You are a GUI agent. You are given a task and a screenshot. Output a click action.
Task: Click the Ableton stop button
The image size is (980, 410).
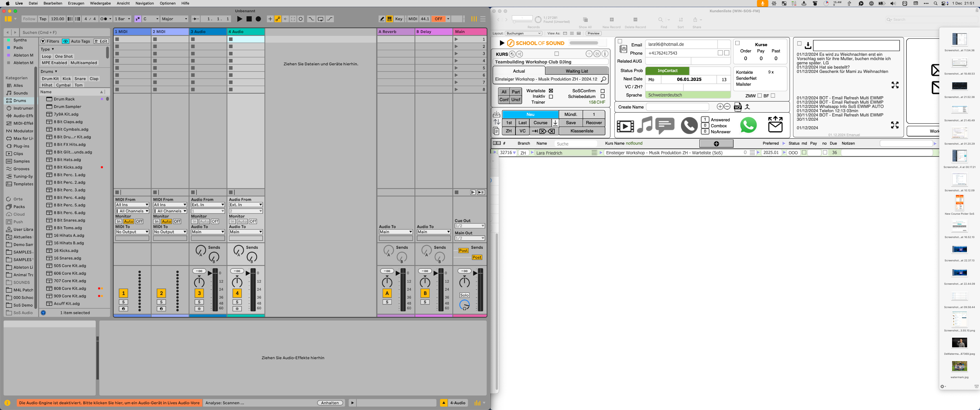tap(249, 19)
